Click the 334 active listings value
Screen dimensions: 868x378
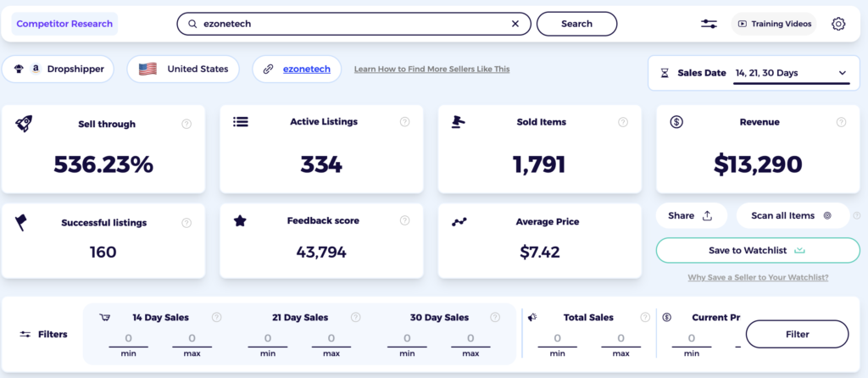coord(321,164)
